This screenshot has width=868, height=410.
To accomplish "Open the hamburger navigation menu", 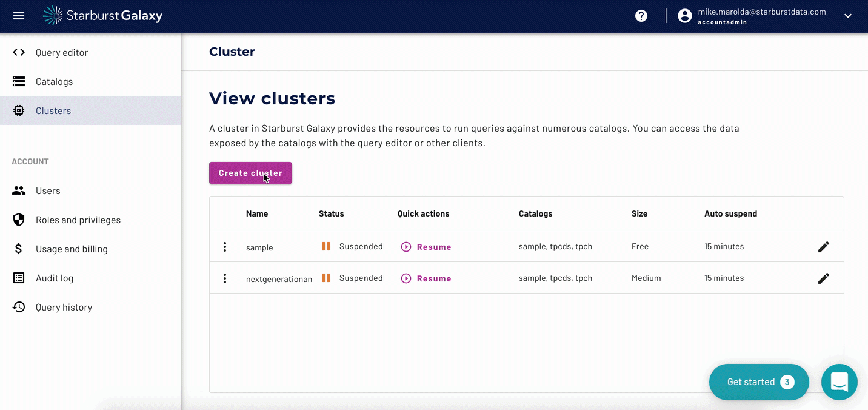I will (x=19, y=16).
